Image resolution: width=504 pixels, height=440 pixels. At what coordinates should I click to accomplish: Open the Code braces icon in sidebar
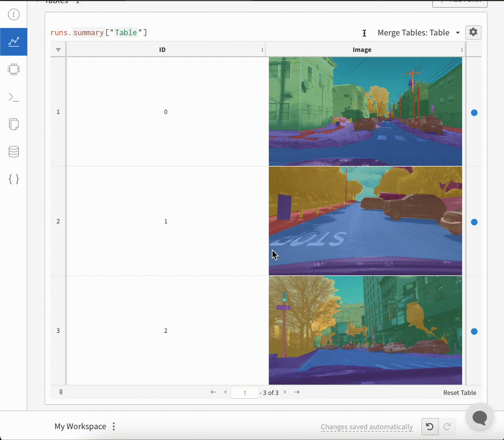pyautogui.click(x=14, y=179)
